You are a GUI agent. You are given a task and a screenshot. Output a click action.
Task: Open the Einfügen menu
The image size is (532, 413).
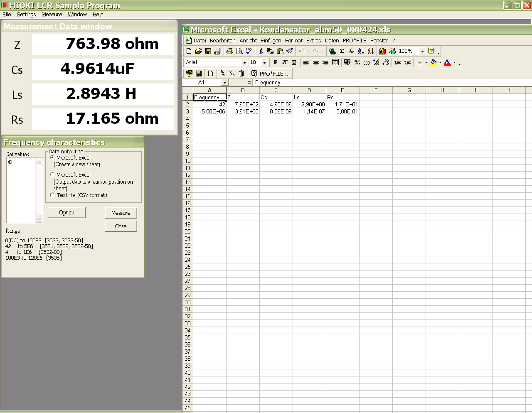[x=271, y=41]
